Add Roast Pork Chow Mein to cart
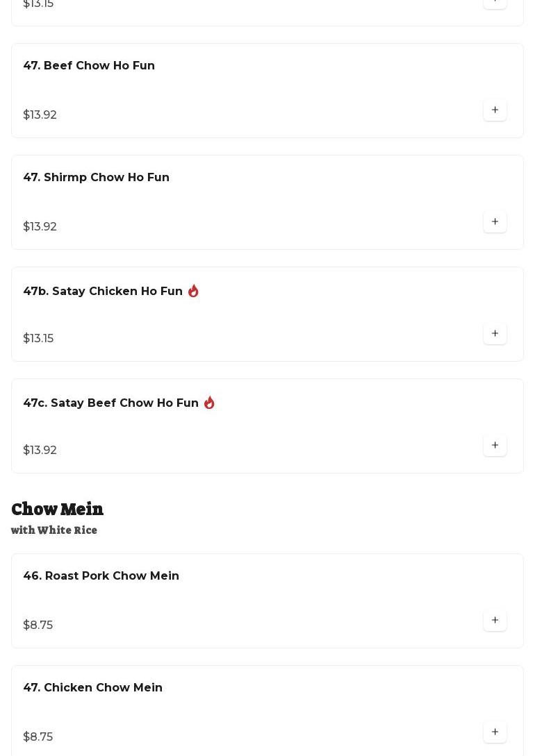 point(495,620)
